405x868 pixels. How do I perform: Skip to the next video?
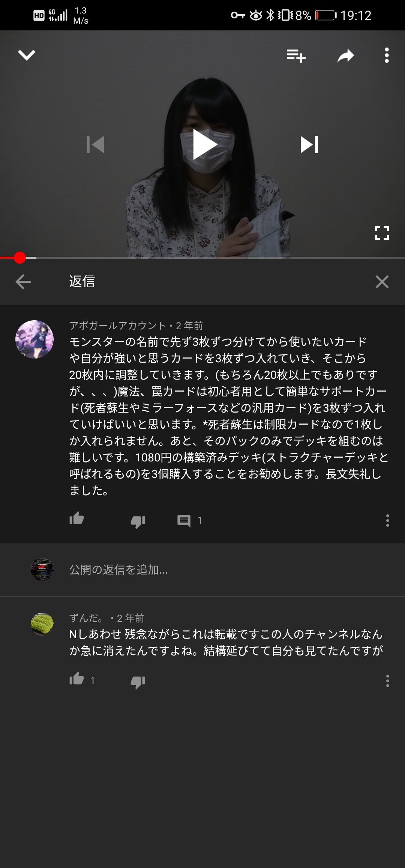[x=309, y=145]
